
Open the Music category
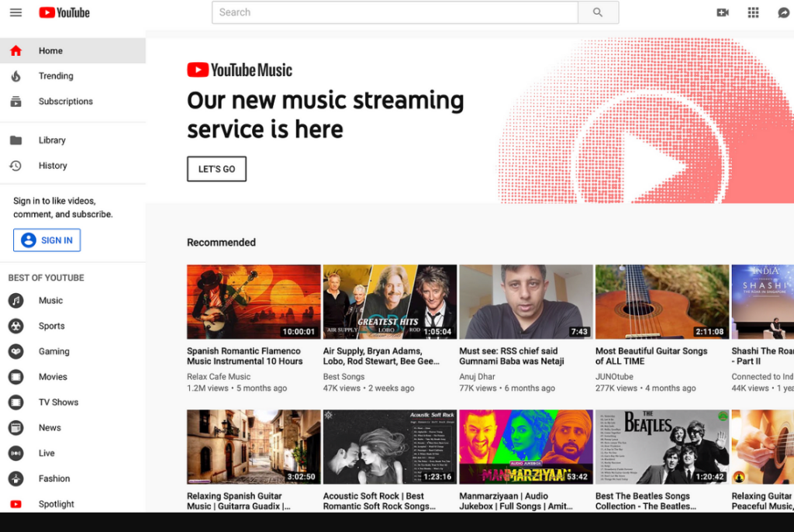point(73,300)
